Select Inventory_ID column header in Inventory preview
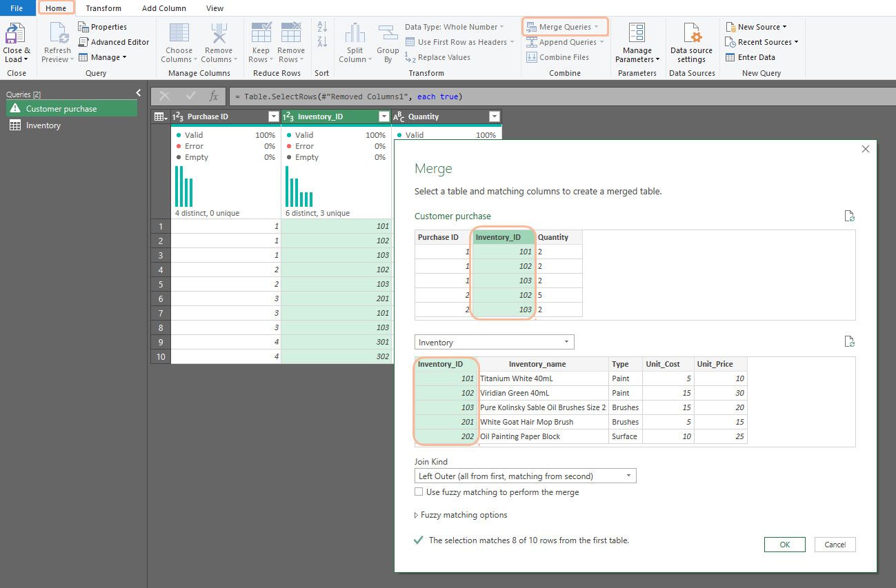The width and height of the screenshot is (896, 588). [446, 364]
